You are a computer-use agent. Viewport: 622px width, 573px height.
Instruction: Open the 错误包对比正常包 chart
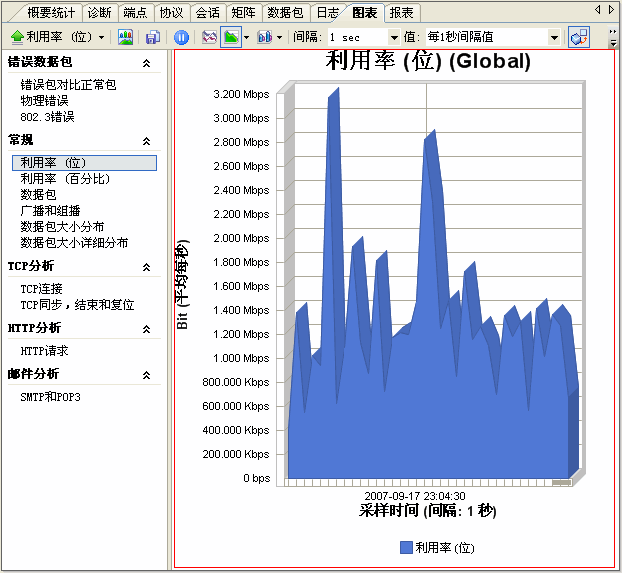point(68,85)
